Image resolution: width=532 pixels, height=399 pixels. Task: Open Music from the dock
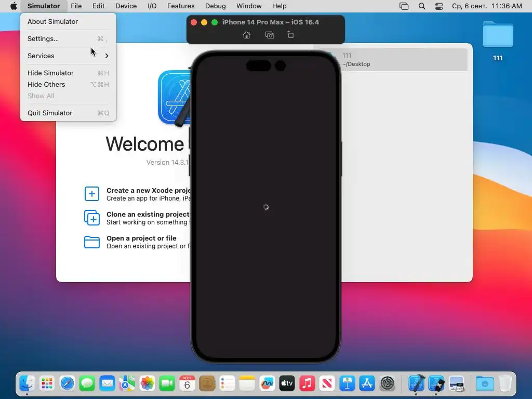point(307,384)
